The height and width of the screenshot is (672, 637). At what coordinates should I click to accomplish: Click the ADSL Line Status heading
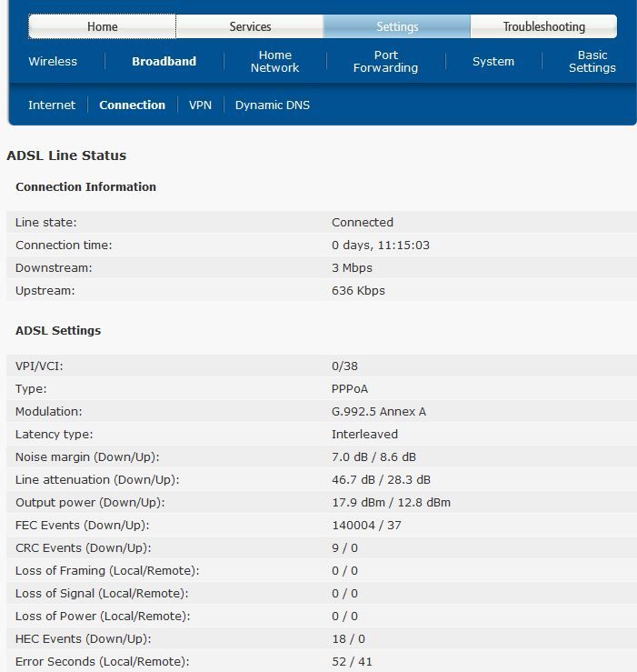point(66,155)
